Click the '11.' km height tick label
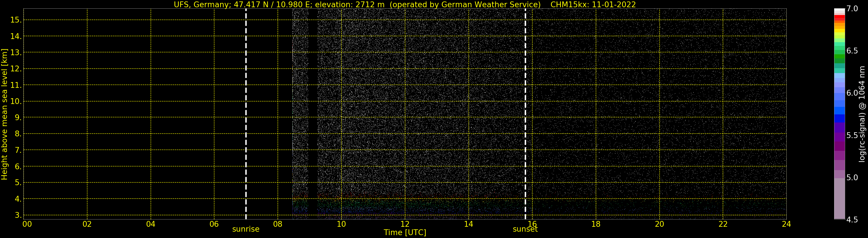Viewport: 868px width, 238px height. [16, 85]
